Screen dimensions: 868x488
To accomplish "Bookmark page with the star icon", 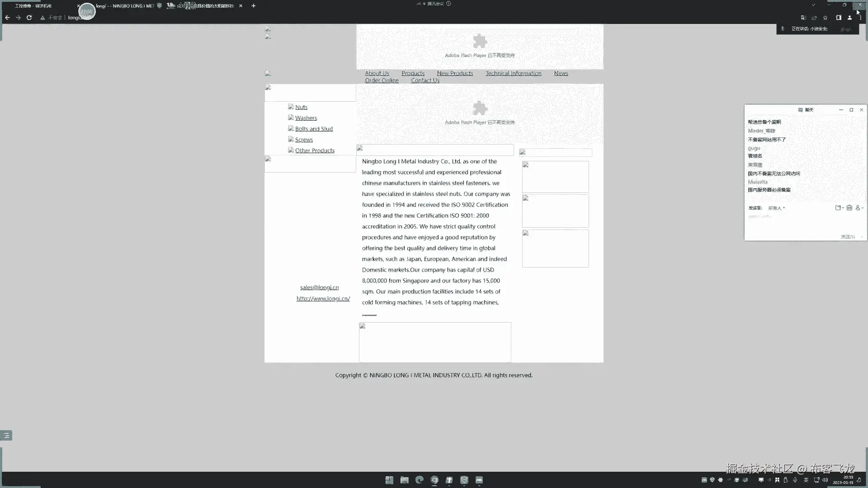I will tap(825, 18).
